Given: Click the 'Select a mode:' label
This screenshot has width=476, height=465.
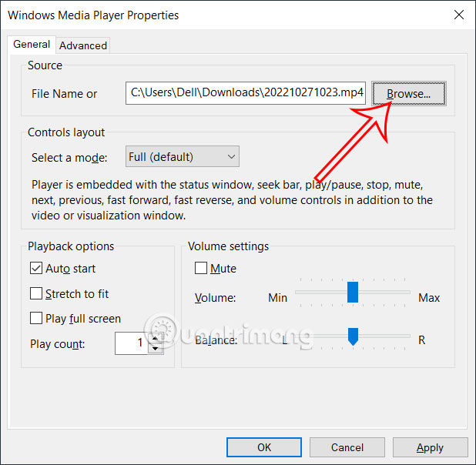Looking at the screenshot, I should (x=69, y=158).
